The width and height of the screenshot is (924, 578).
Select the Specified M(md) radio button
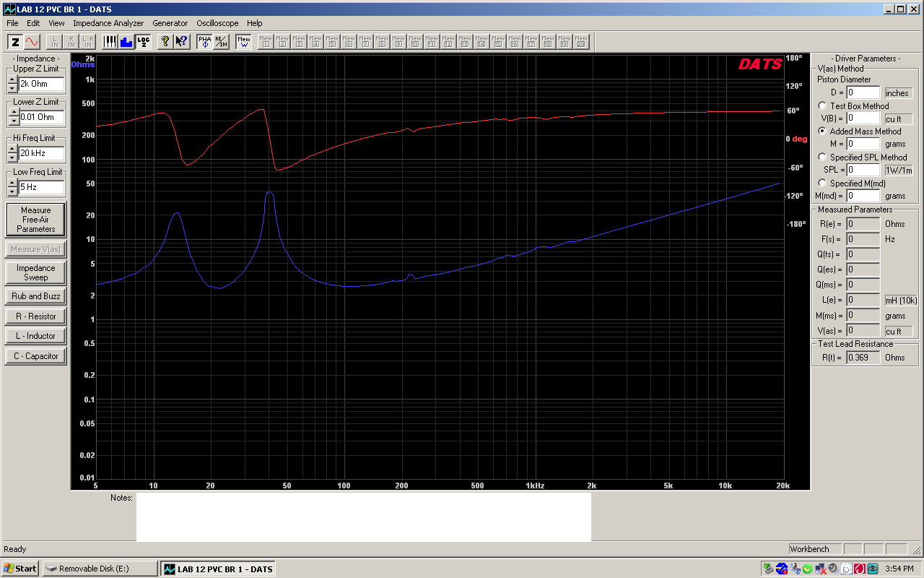822,184
